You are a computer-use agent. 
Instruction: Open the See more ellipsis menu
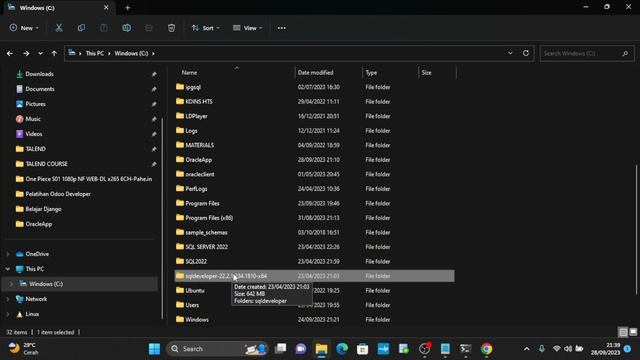282,28
